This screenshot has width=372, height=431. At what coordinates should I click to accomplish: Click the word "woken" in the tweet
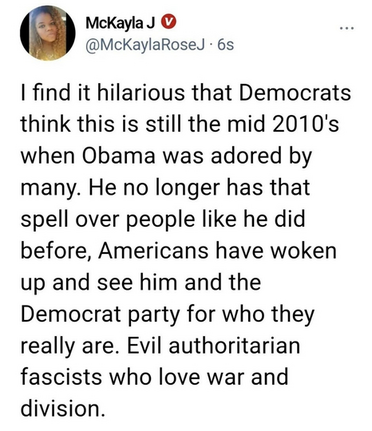303,251
